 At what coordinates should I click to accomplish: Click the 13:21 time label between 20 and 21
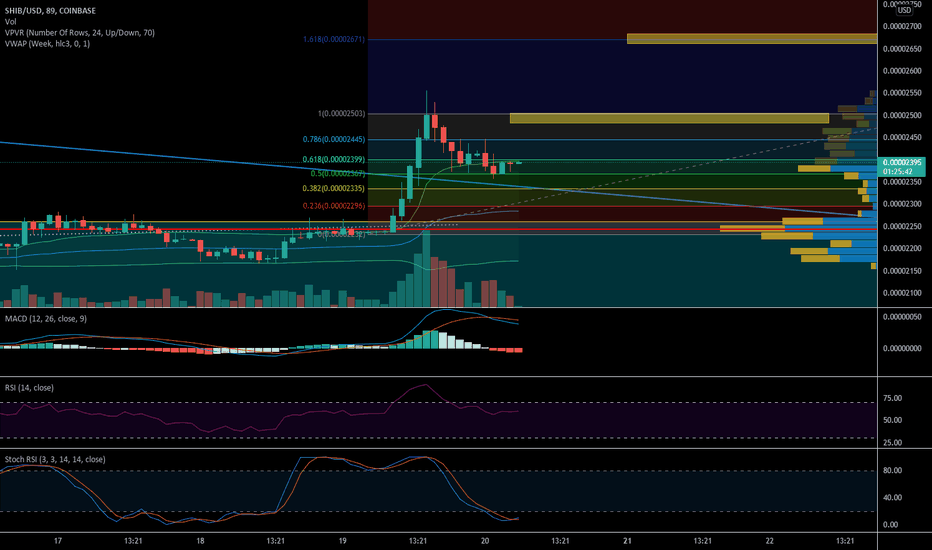[560, 541]
